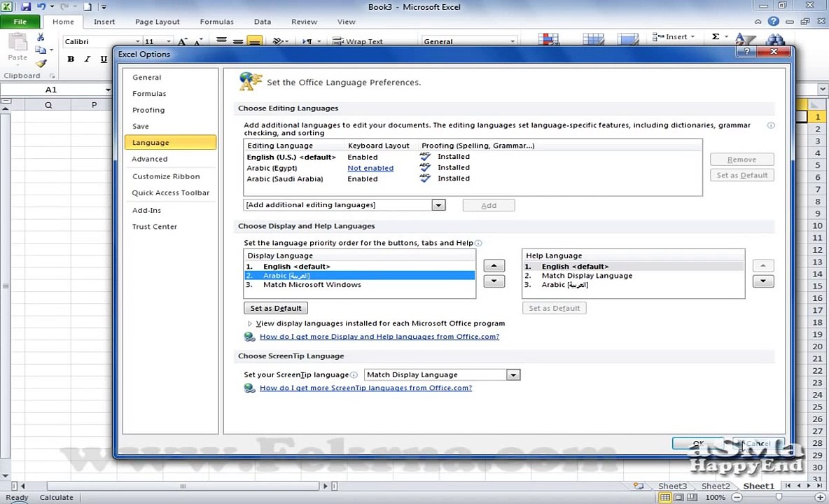The width and height of the screenshot is (829, 504).
Task: Select Advanced in Excel Options sidebar
Action: pyautogui.click(x=170, y=159)
